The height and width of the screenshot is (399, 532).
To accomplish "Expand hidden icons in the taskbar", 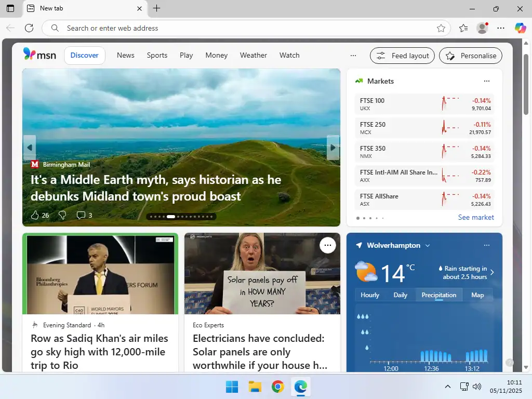I will pos(447,387).
